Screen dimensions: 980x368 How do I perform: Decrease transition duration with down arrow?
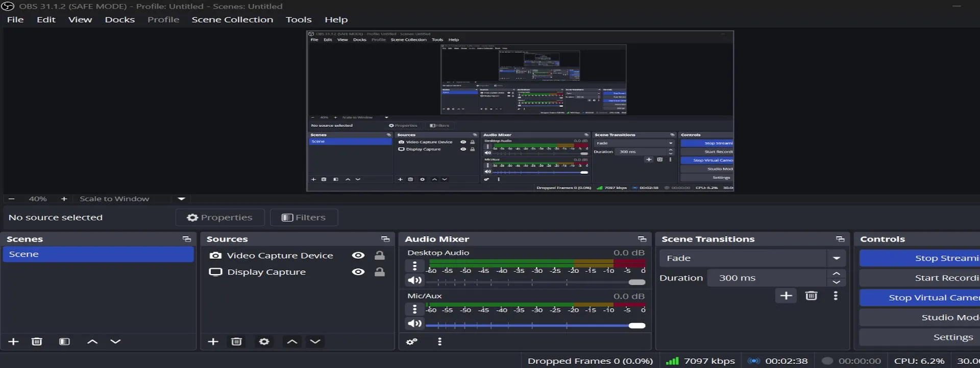(837, 282)
